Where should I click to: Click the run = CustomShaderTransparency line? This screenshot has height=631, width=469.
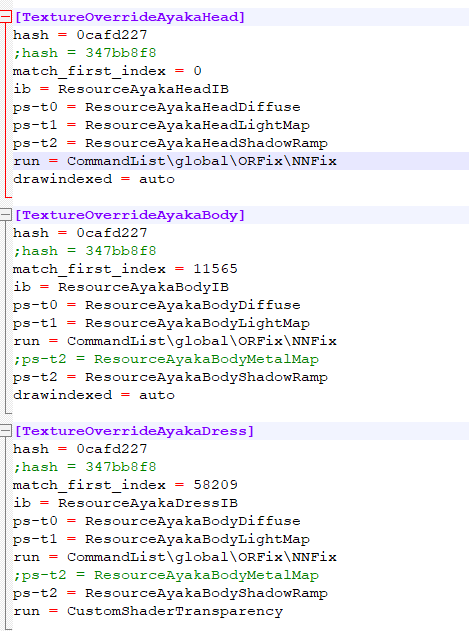(x=148, y=611)
